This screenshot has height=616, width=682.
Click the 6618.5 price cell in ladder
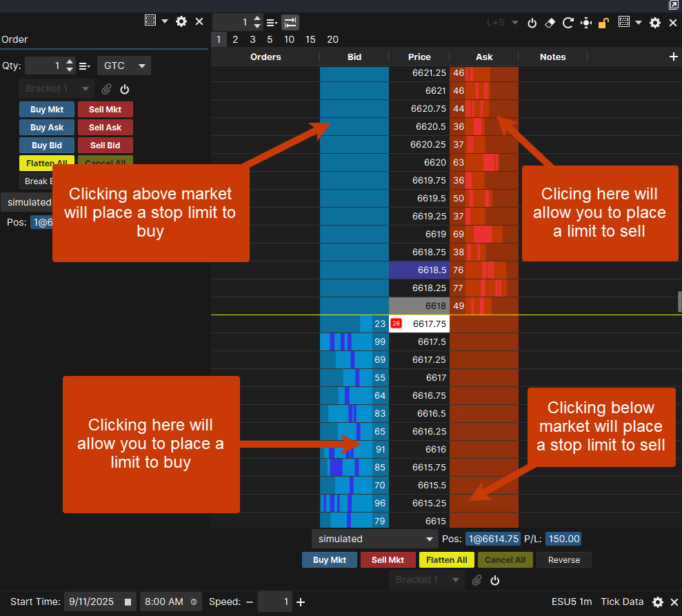[419, 270]
